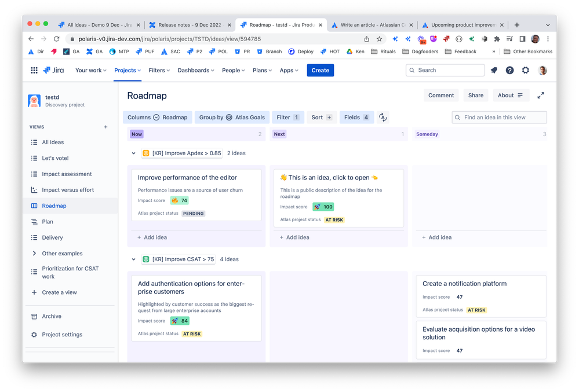
Task: Bookmark the page with the star icon
Action: tap(379, 39)
